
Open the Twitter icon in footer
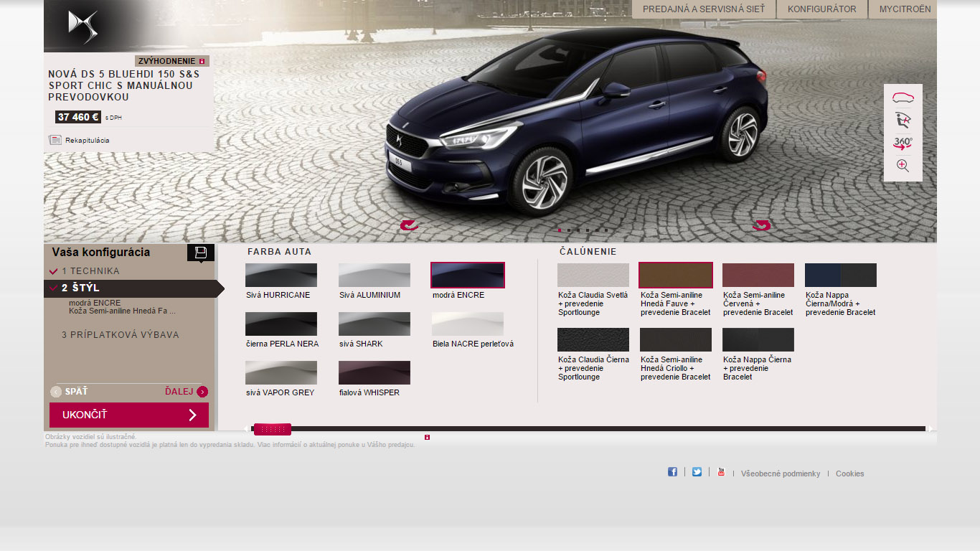(697, 472)
